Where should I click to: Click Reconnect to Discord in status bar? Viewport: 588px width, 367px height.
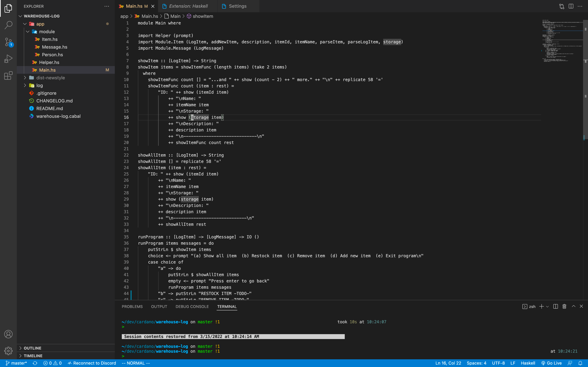point(92,363)
